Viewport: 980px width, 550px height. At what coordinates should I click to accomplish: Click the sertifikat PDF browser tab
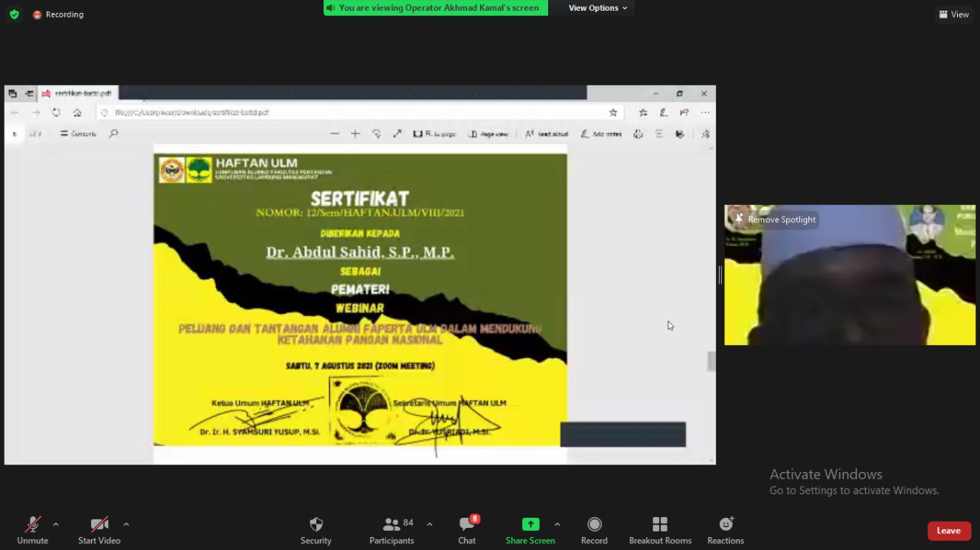(77, 93)
